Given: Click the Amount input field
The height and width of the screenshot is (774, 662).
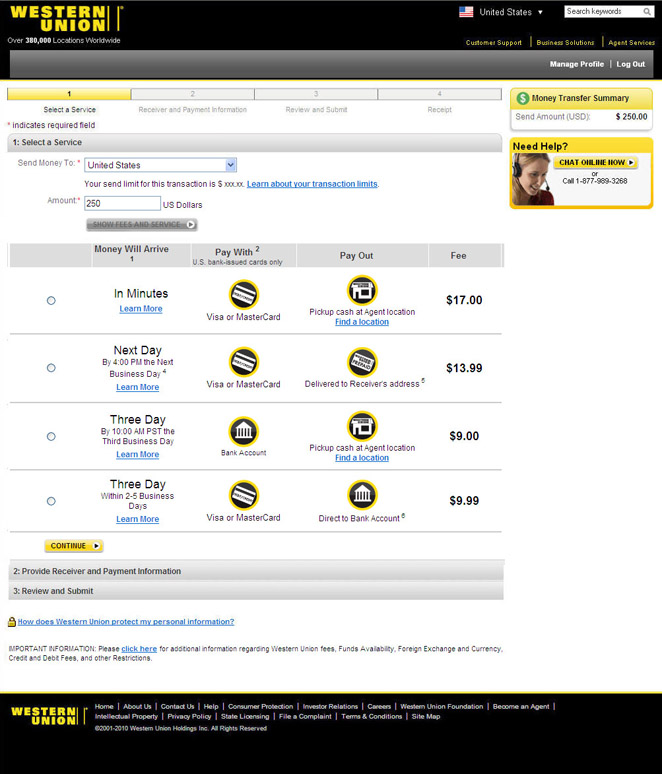Looking at the screenshot, I should point(122,203).
